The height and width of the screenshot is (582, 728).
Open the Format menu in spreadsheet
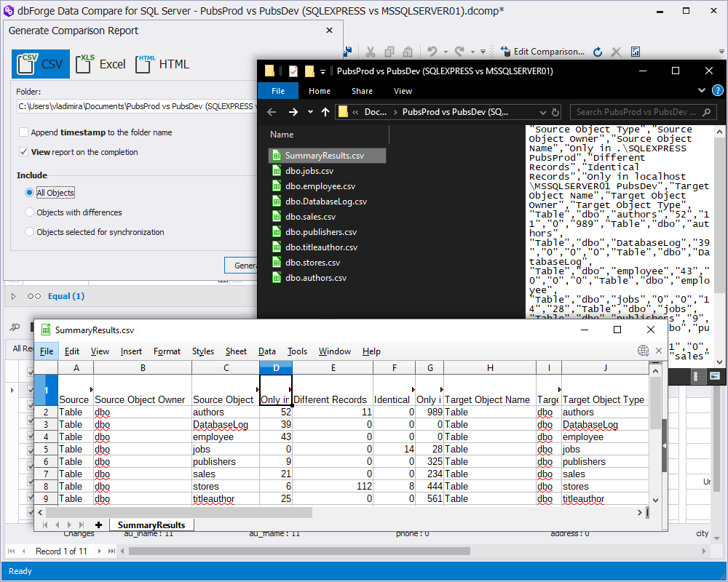click(x=167, y=351)
